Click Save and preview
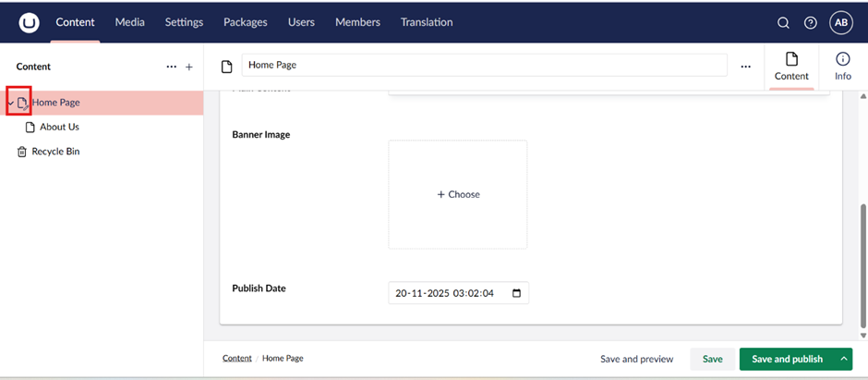Image resolution: width=868 pixels, height=380 pixels. tap(637, 359)
